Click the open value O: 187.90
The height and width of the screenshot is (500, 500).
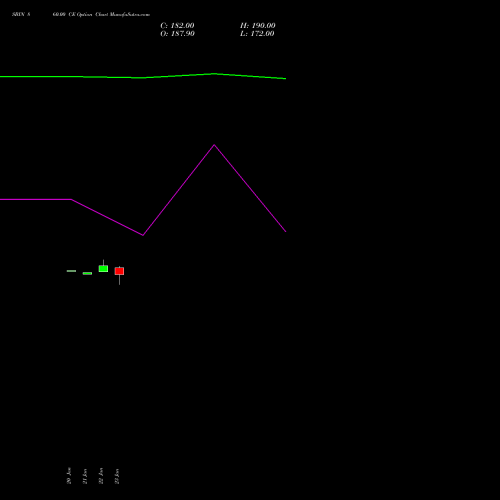tap(177, 34)
